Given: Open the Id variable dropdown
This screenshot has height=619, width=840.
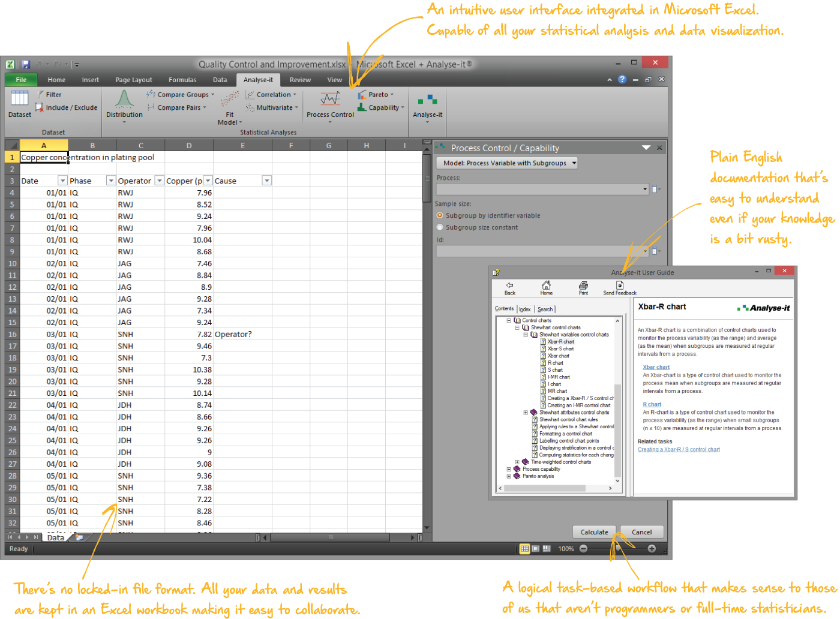Looking at the screenshot, I should click(x=645, y=251).
